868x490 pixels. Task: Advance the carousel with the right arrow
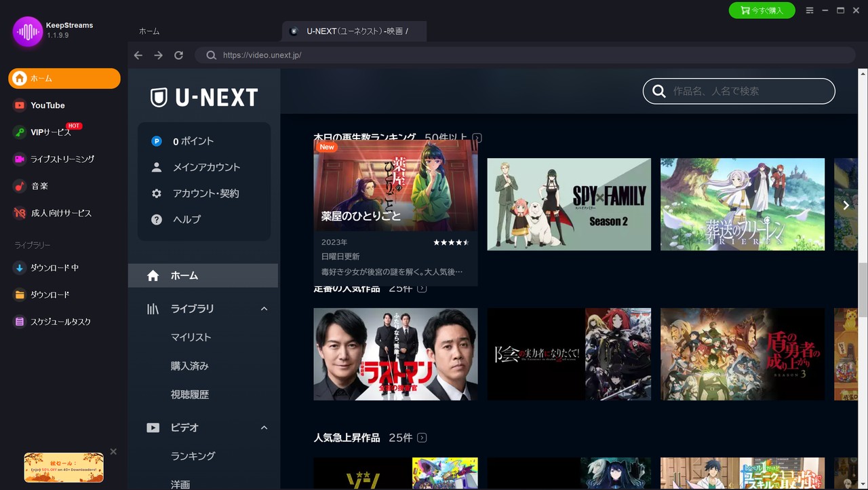[846, 204]
